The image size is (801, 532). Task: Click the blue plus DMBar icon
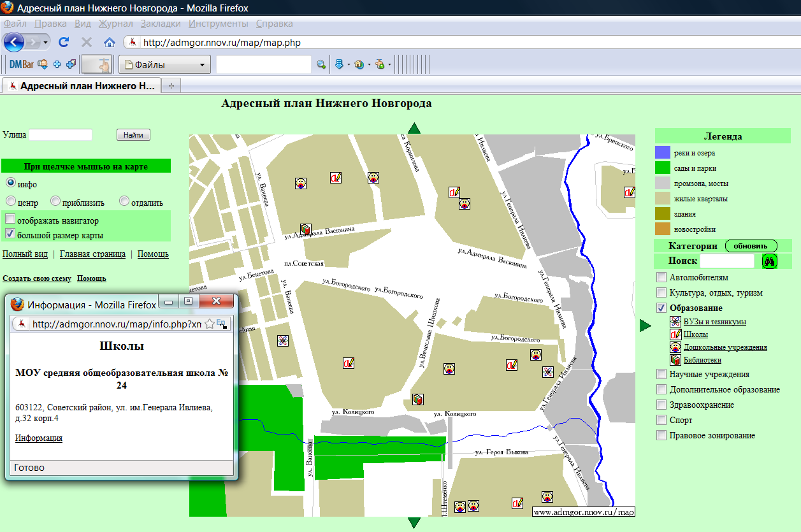pyautogui.click(x=57, y=64)
